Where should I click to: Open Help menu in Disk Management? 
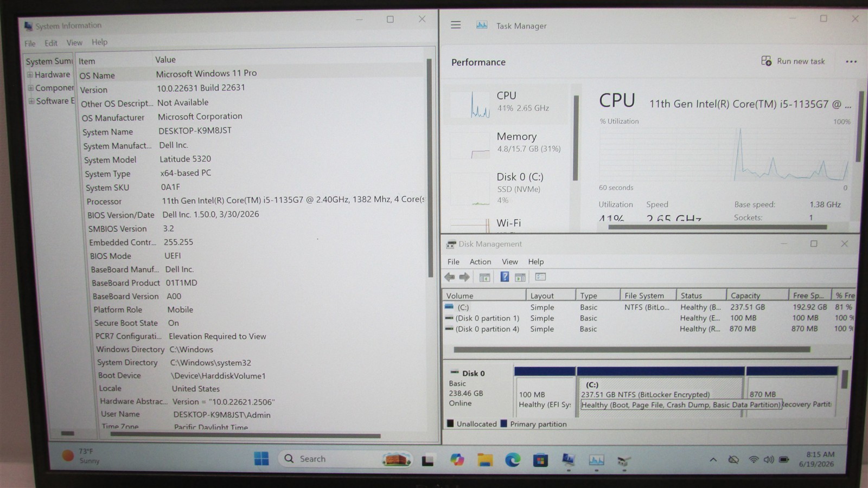tap(535, 261)
